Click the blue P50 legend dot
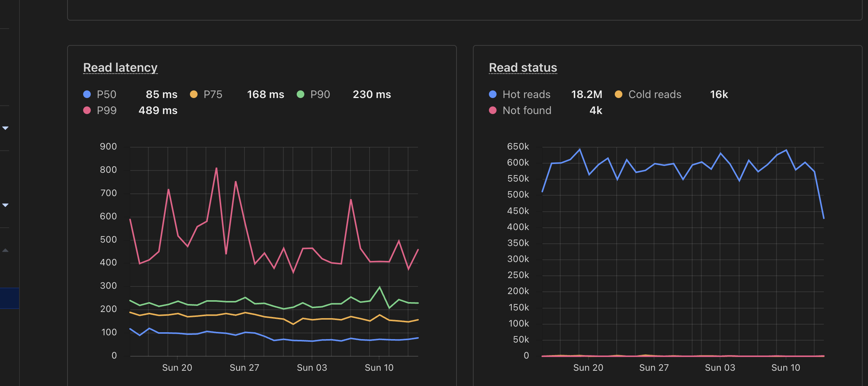This screenshot has height=386, width=868. pyautogui.click(x=87, y=94)
